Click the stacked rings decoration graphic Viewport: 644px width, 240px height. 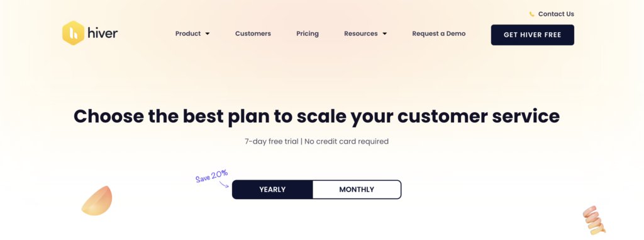(594, 220)
